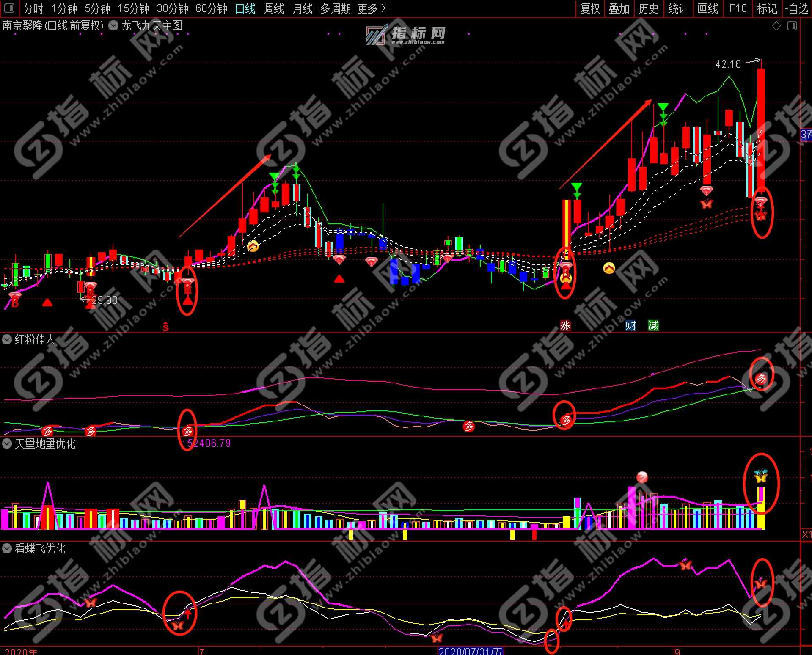Image resolution: width=812 pixels, height=655 pixels.
Task: Click the diamond icon at chart top-right
Action: click(776, 26)
